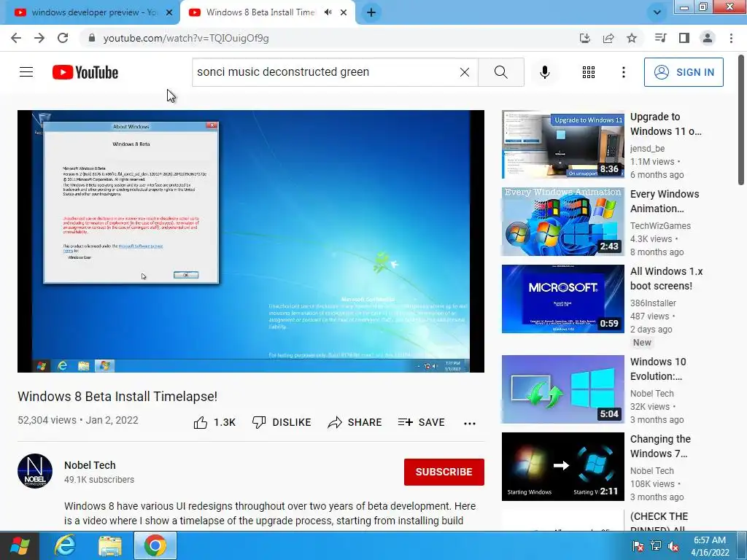Open Chrome media controls icon
747x560 pixels.
(660, 38)
